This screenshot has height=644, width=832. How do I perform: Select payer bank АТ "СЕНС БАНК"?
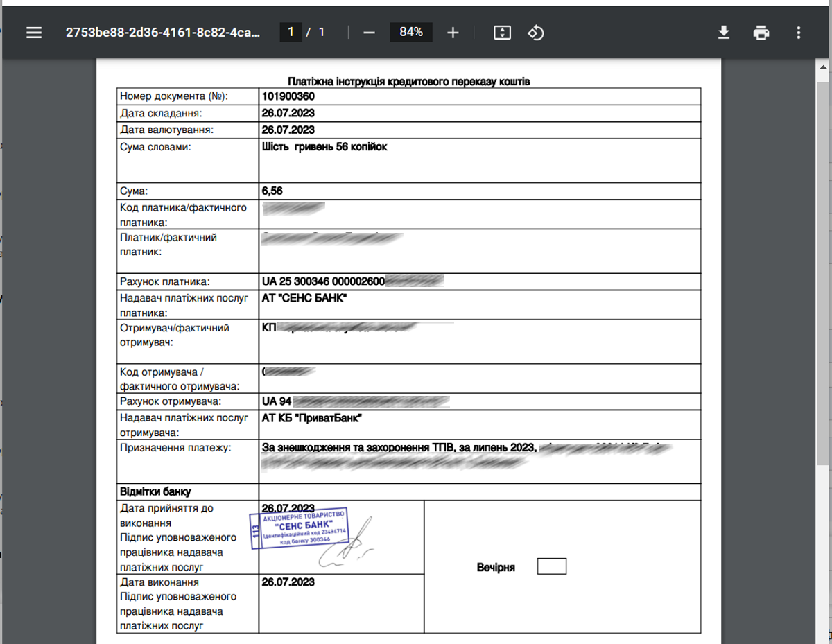(x=304, y=297)
